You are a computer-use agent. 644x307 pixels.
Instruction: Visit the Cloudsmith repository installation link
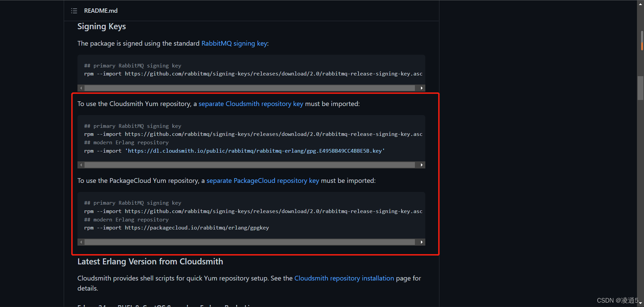344,278
